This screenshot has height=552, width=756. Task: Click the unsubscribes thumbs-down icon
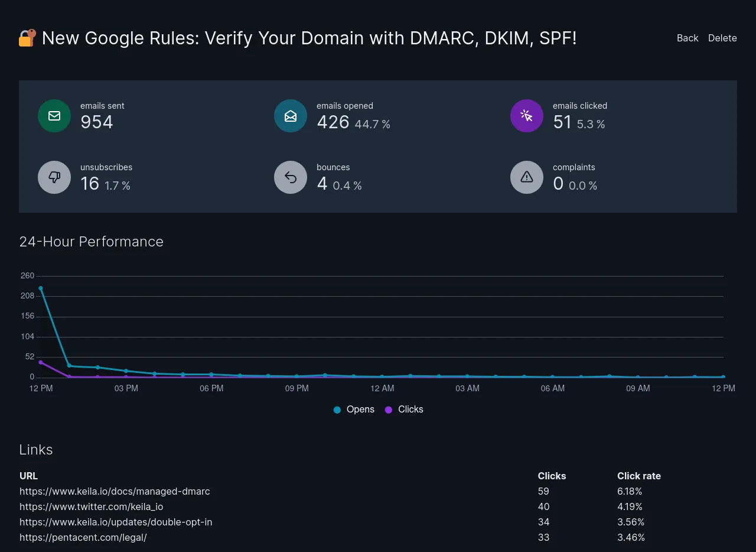pyautogui.click(x=54, y=177)
